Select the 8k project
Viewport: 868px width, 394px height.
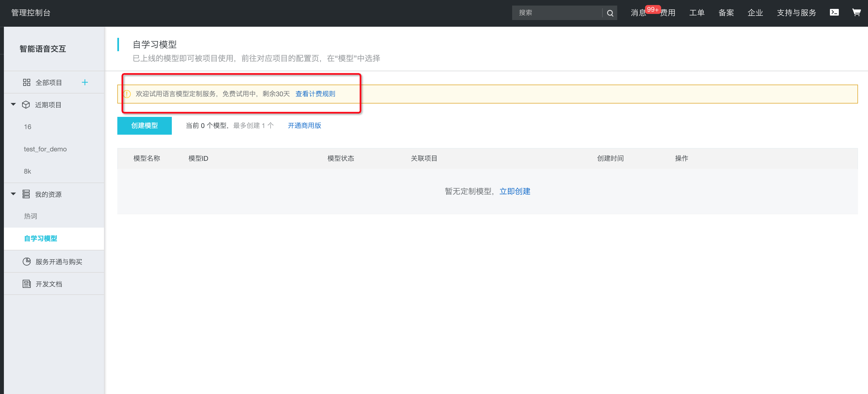pyautogui.click(x=27, y=171)
